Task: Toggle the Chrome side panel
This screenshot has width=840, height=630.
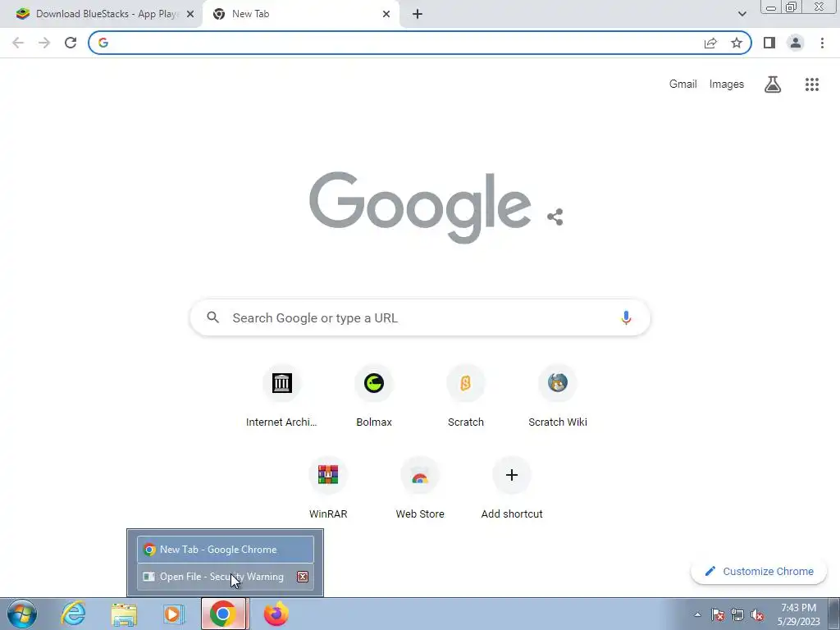Action: [x=769, y=43]
